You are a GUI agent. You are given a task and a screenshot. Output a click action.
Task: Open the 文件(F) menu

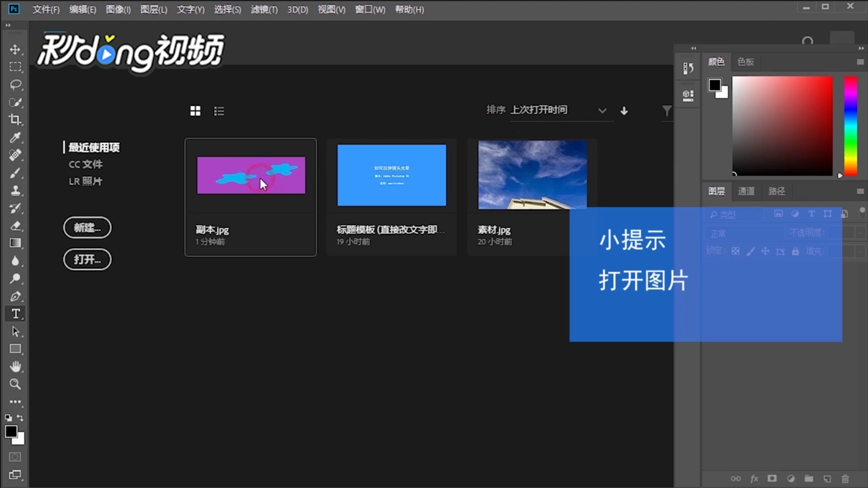coord(46,9)
